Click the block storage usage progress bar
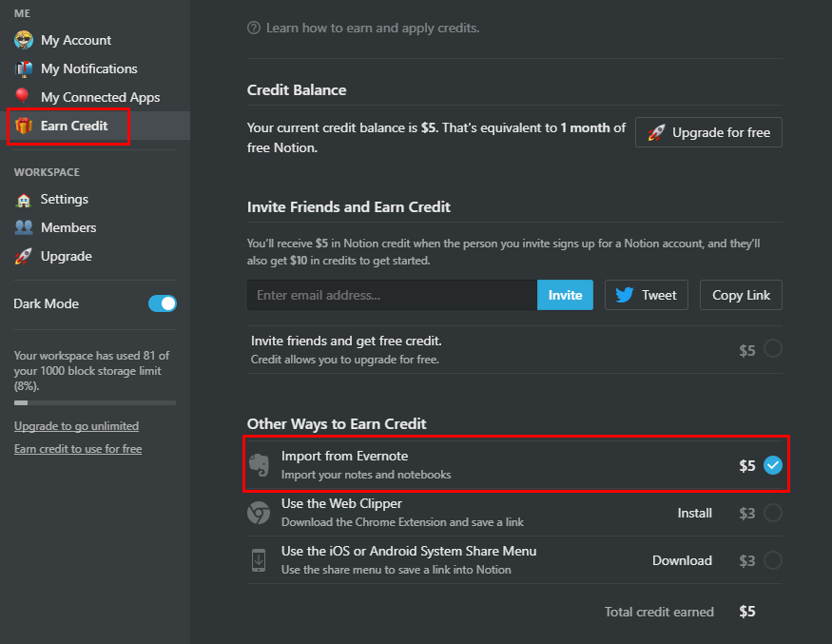 [x=95, y=403]
